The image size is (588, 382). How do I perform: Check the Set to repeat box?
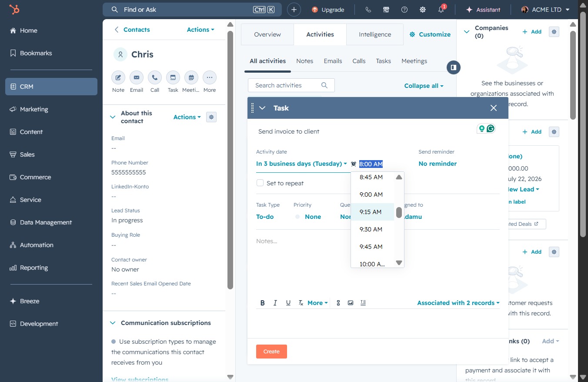[x=260, y=183]
